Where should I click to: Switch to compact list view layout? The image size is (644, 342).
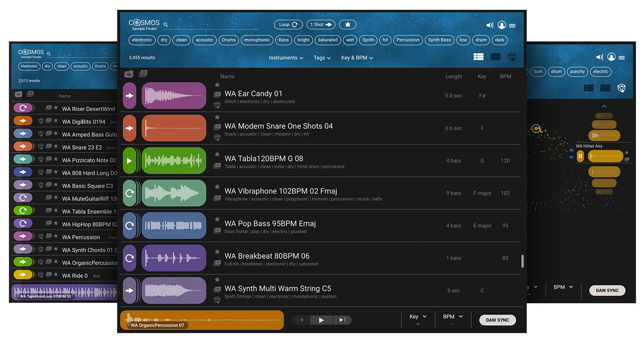tap(495, 57)
